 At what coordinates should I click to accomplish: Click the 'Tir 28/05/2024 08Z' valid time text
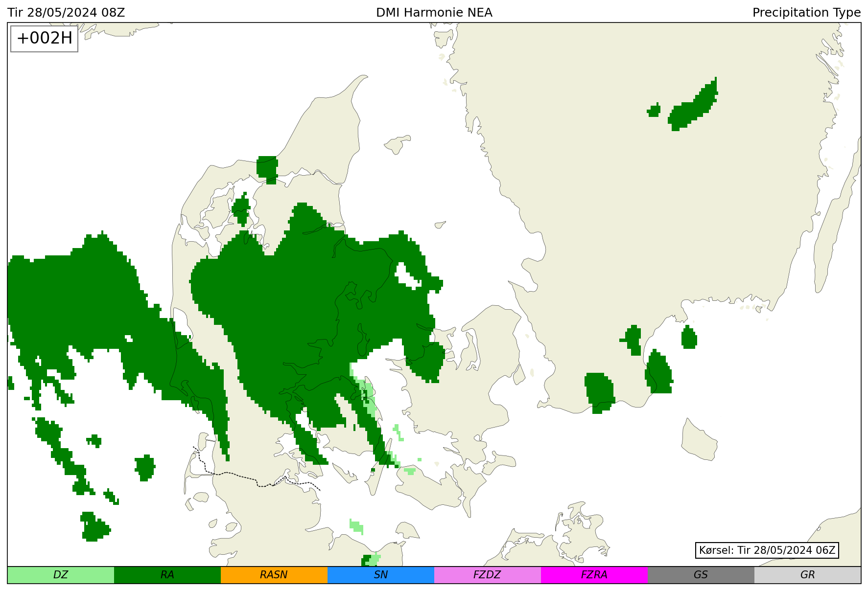point(66,13)
